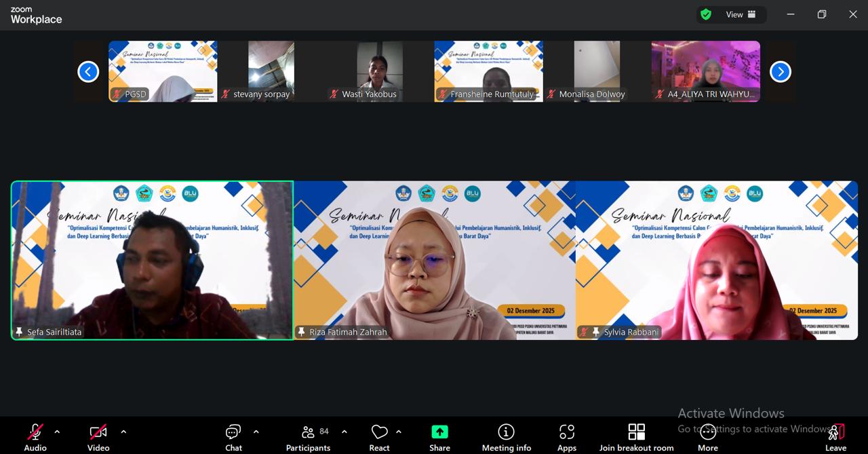Screen dimensions: 868x454
Task: Show previous participants with left arrow
Action: point(88,71)
